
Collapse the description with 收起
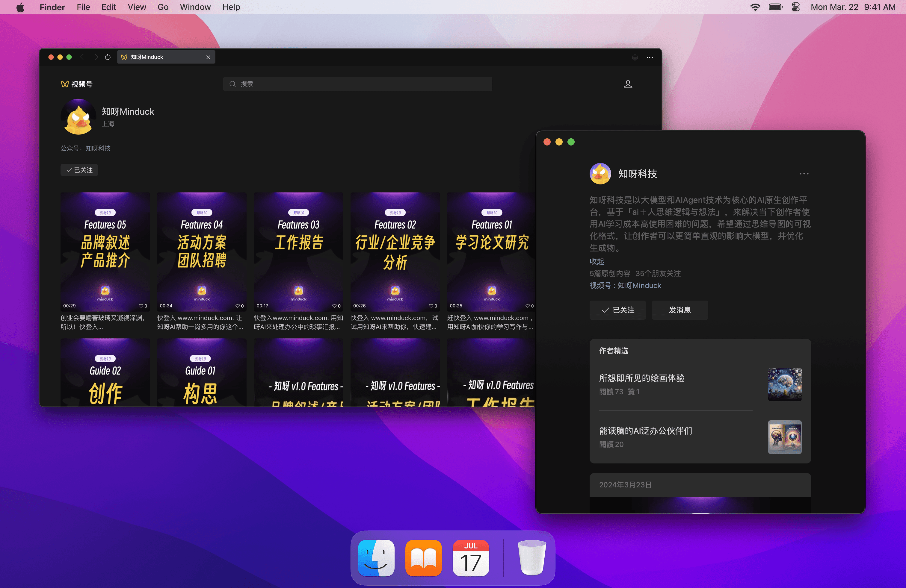coord(597,261)
